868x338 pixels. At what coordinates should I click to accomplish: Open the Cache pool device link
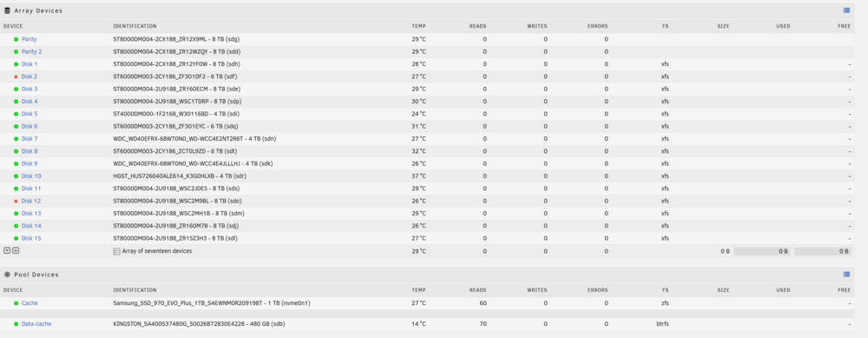(30, 303)
